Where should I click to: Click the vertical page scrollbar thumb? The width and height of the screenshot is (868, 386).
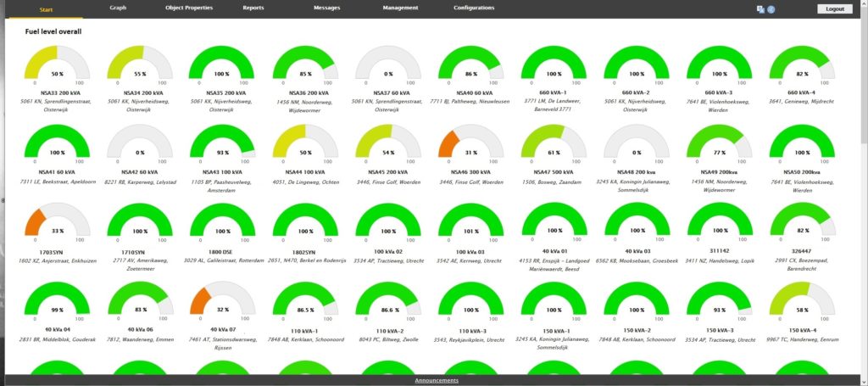(x=864, y=77)
